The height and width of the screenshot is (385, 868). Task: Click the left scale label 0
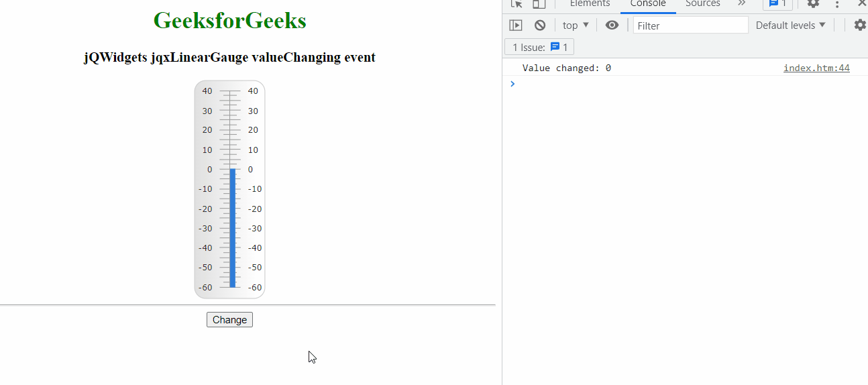click(210, 170)
